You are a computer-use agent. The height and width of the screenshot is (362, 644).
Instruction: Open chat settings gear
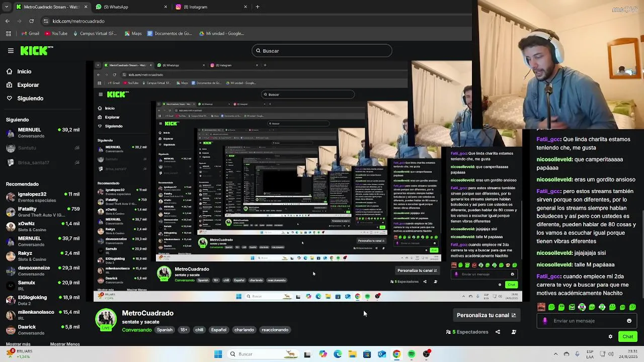click(610, 336)
